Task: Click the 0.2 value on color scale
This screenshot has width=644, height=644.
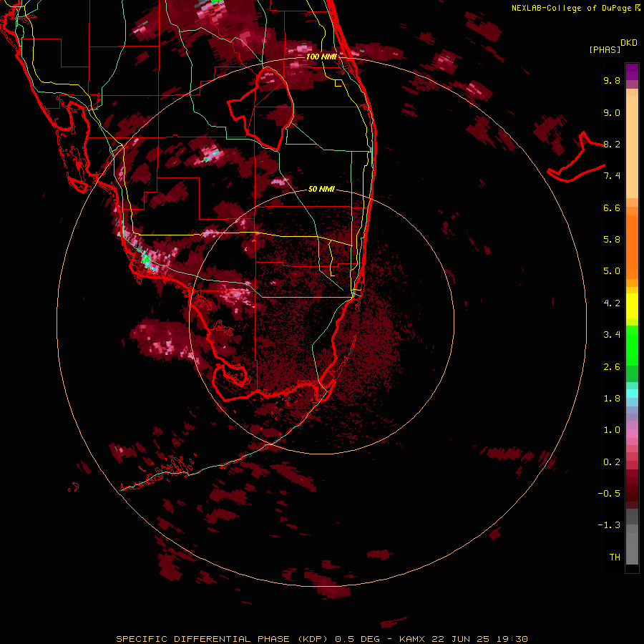Action: click(612, 462)
